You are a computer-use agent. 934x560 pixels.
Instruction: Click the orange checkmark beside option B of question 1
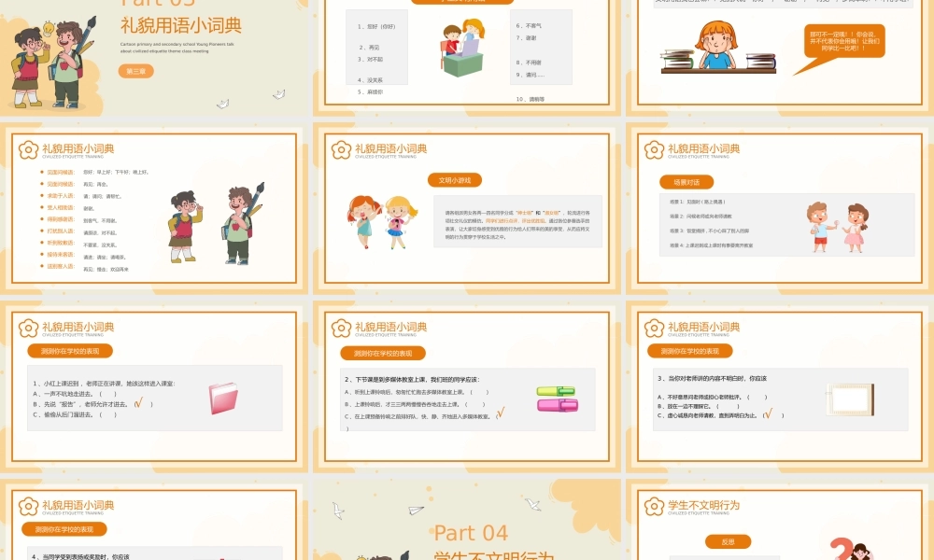pyautogui.click(x=139, y=403)
